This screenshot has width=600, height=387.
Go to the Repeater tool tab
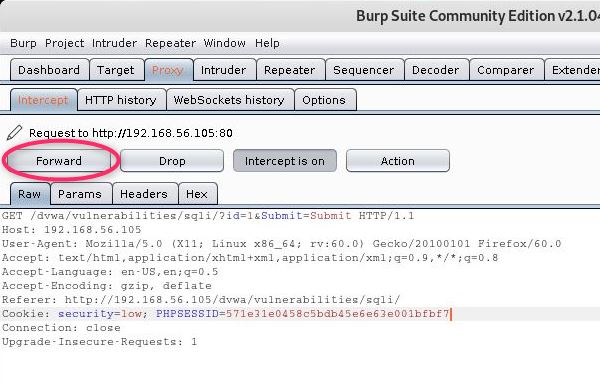click(x=290, y=70)
